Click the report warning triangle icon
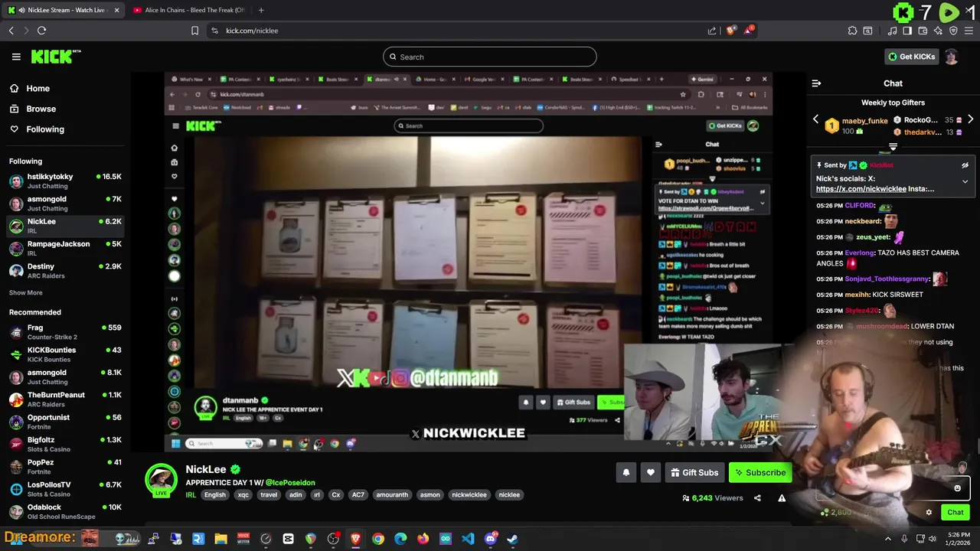The width and height of the screenshot is (980, 551). [782, 498]
